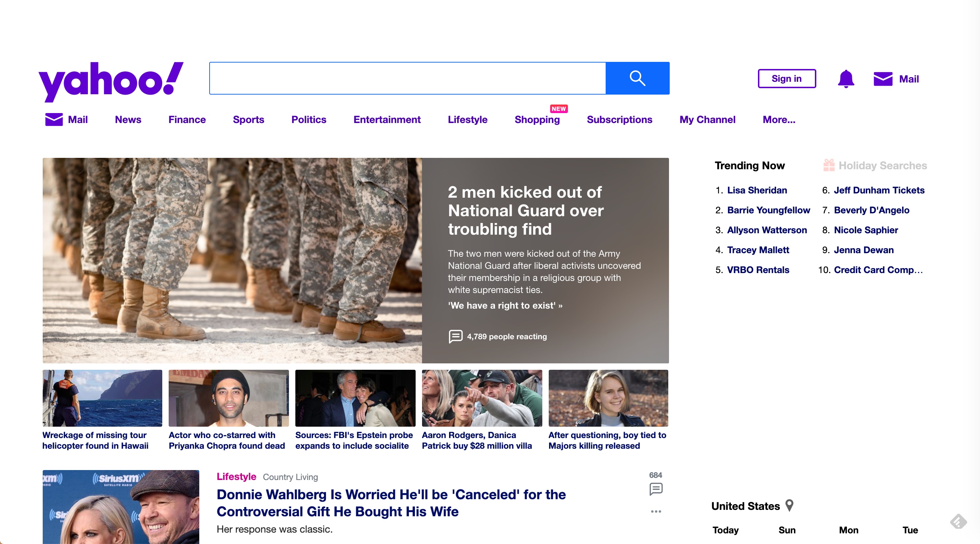Open notifications bell icon
Image resolution: width=980 pixels, height=544 pixels.
(846, 79)
